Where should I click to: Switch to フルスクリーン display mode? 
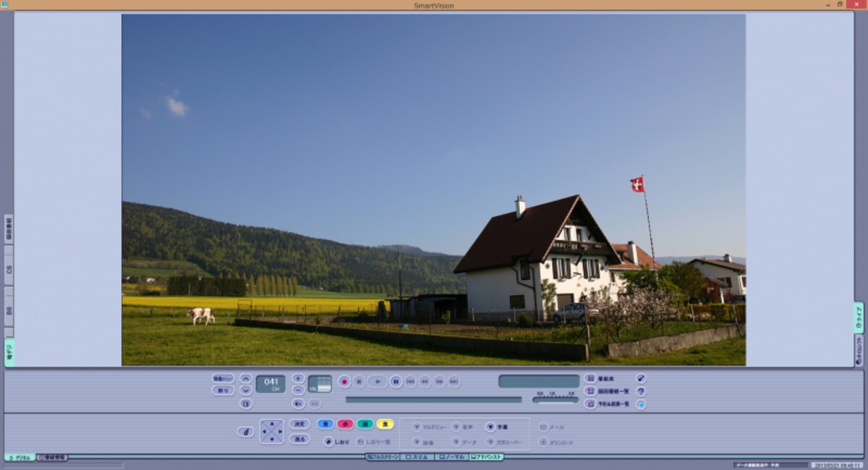point(383,457)
